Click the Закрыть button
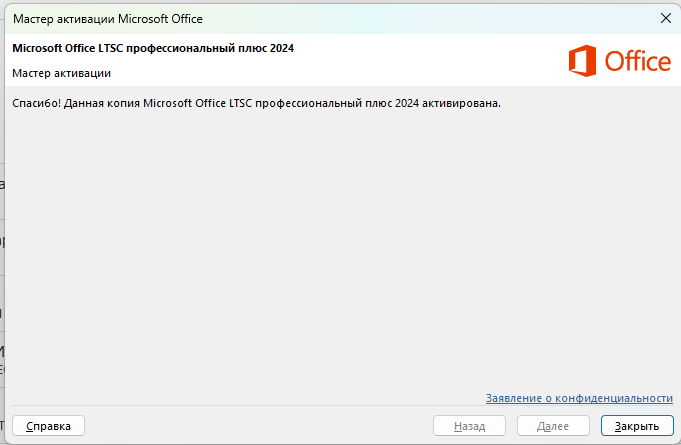 pos(637,426)
